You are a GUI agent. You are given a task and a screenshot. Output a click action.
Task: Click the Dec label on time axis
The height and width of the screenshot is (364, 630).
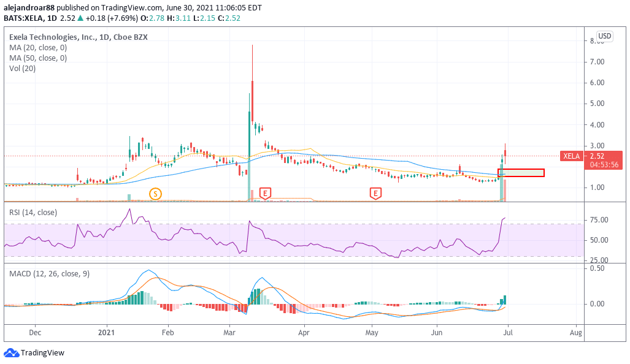35,333
